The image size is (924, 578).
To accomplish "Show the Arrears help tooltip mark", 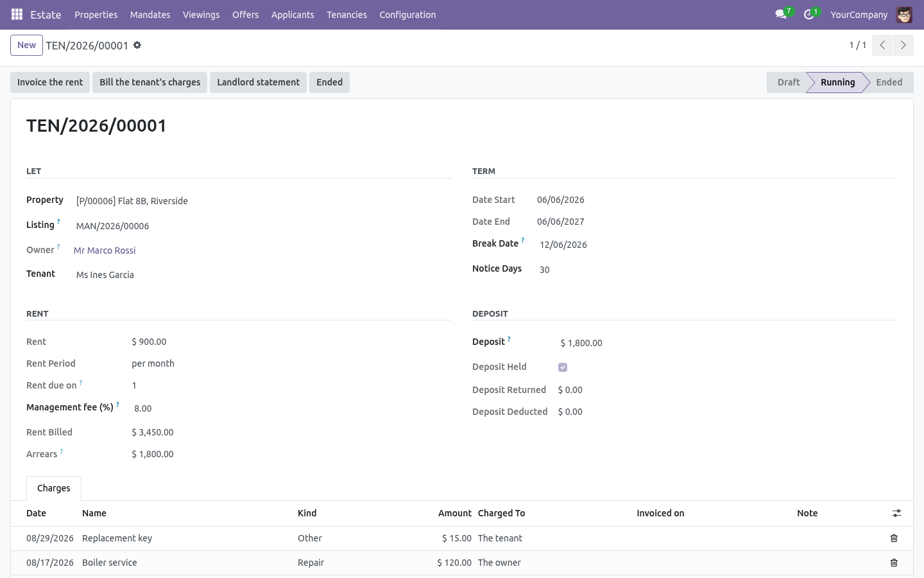I will point(61,451).
